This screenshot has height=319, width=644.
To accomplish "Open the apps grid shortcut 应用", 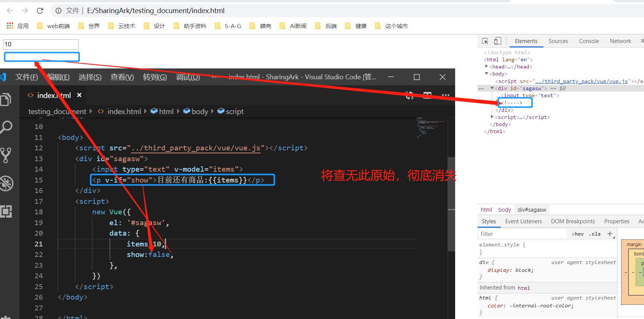I will pos(18,26).
